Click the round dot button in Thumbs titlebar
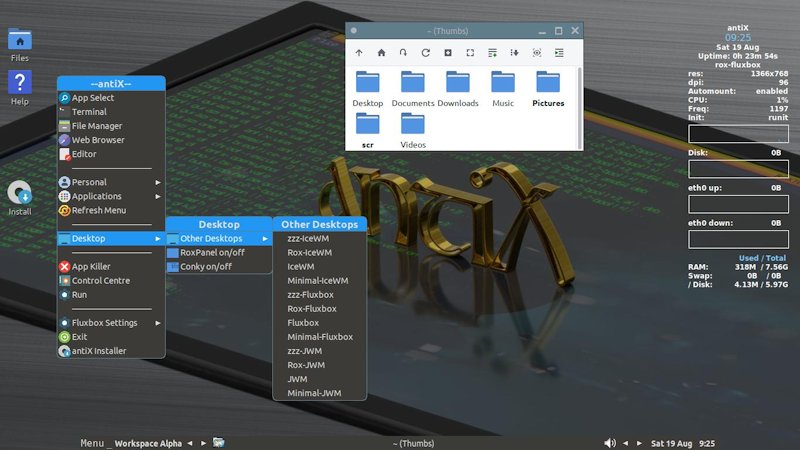Viewport: 800px width, 450px height. click(354, 31)
